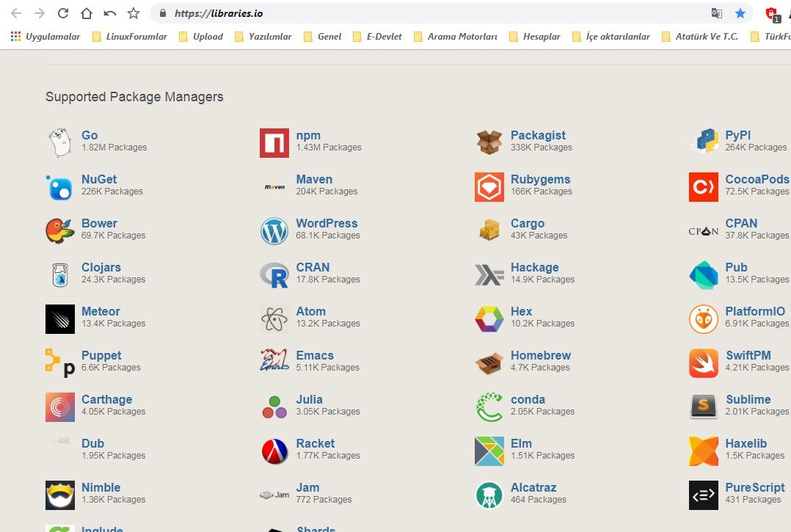
Task: Open the Arama Motorları bookmark folder
Action: 455,36
